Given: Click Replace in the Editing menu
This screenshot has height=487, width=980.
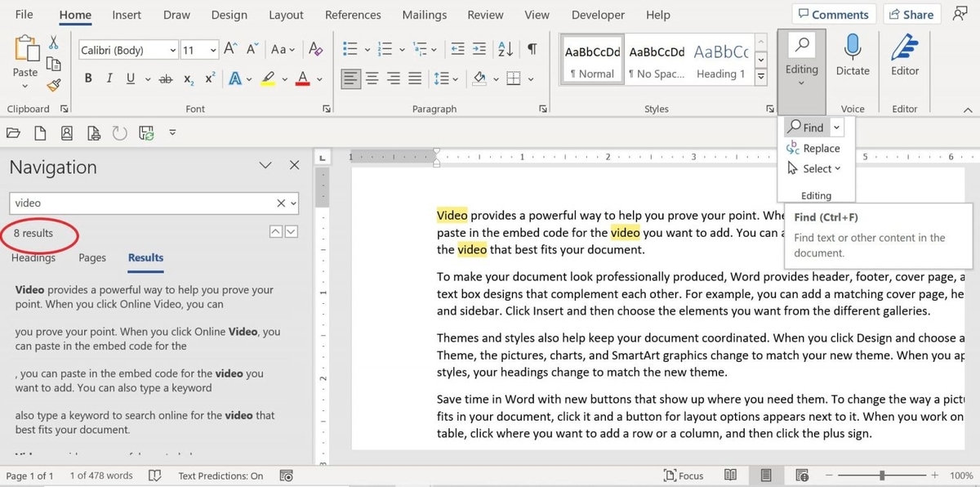Looking at the screenshot, I should click(x=813, y=148).
